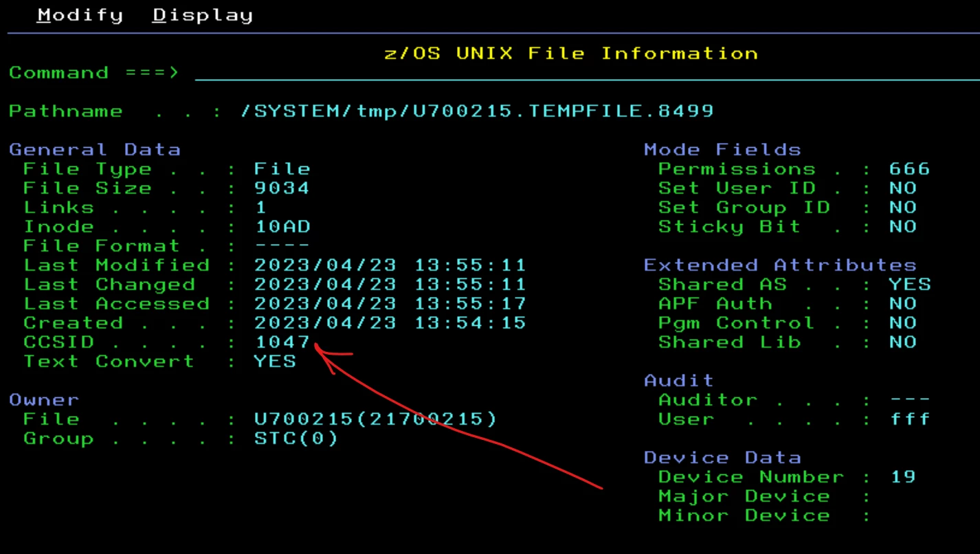Click the Audit User value fff
Image resolution: width=980 pixels, height=554 pixels.
pyautogui.click(x=909, y=419)
